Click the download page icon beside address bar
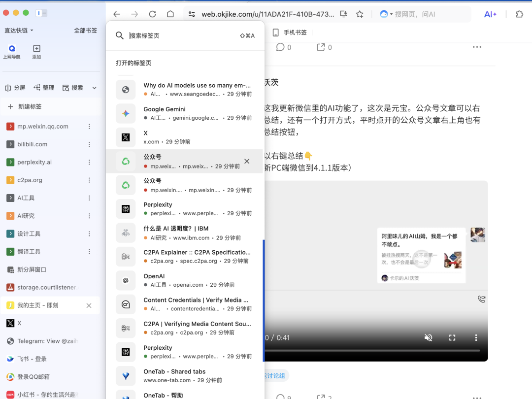 click(x=343, y=14)
